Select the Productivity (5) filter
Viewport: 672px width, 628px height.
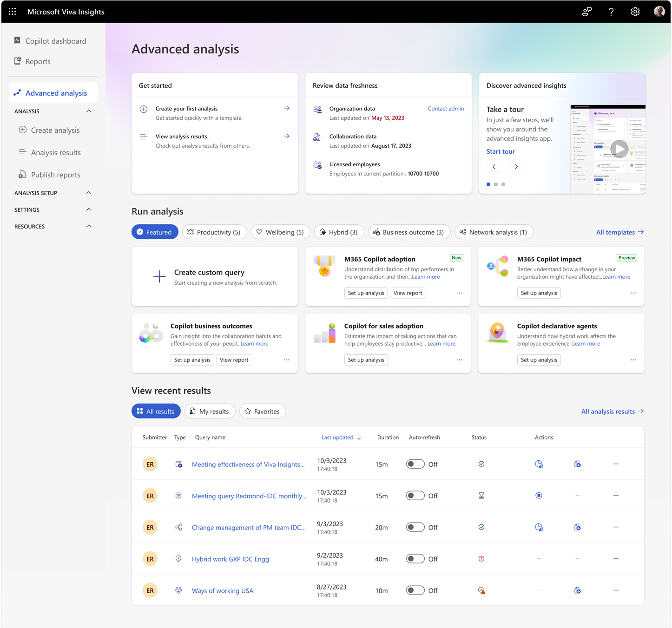(x=214, y=232)
